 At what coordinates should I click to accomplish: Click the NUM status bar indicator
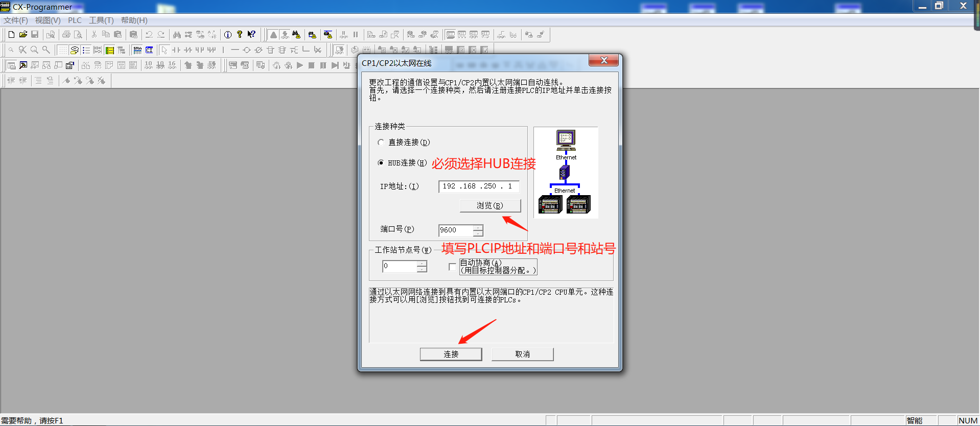[x=968, y=420]
